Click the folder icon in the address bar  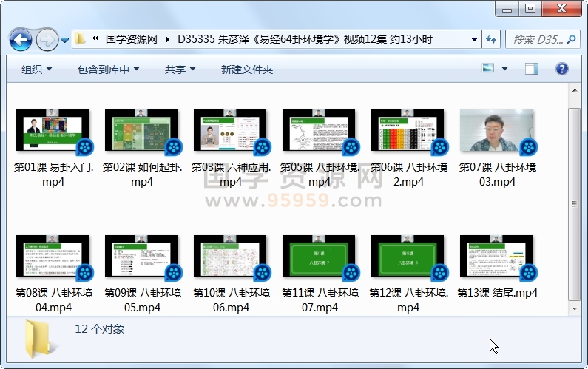79,39
